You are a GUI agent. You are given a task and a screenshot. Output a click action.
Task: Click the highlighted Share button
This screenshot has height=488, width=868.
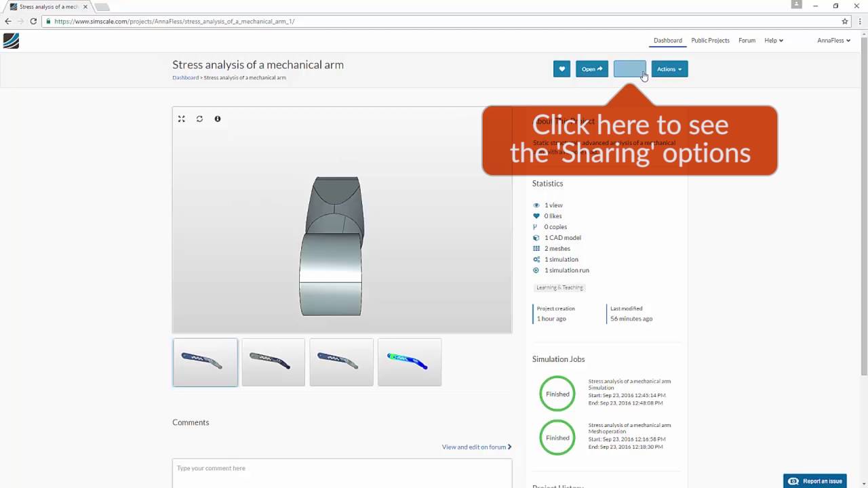coord(630,69)
